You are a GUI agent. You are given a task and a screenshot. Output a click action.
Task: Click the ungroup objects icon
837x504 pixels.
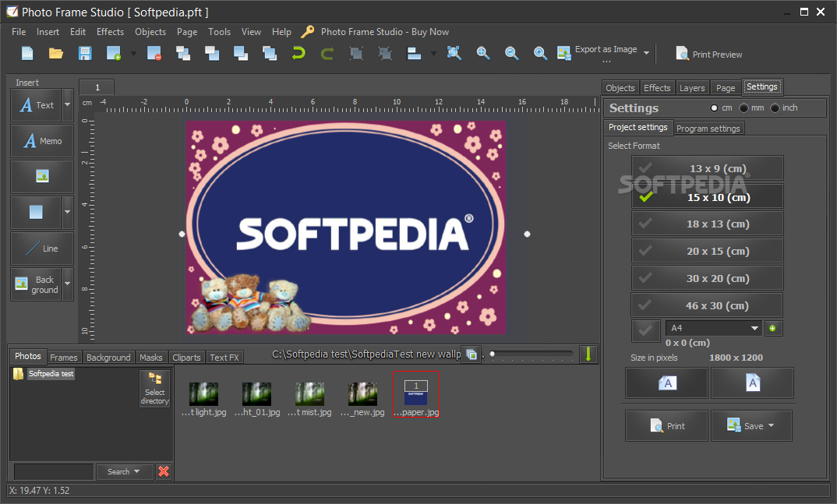[x=385, y=53]
